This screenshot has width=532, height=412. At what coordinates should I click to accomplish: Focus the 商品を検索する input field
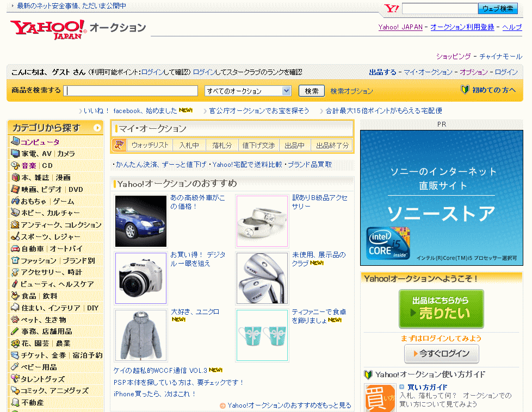point(131,91)
